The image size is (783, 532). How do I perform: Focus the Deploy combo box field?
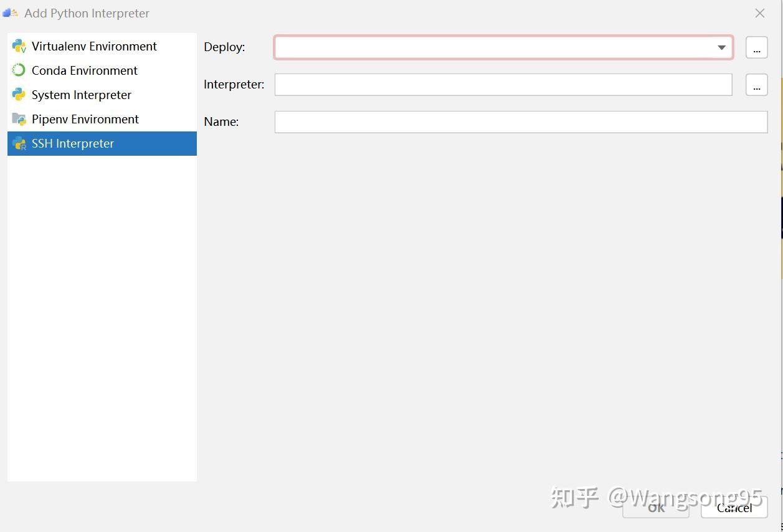[x=503, y=47]
